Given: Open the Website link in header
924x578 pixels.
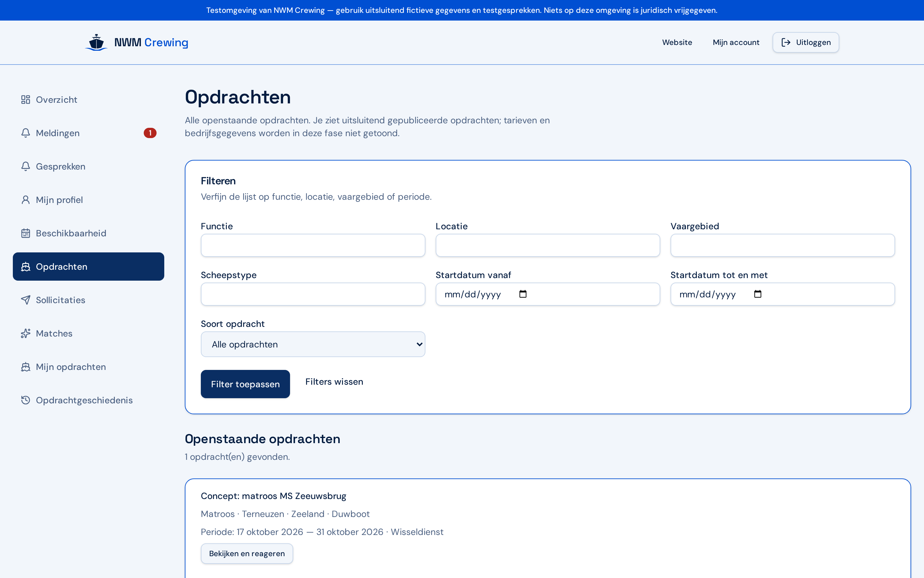Looking at the screenshot, I should (x=677, y=42).
